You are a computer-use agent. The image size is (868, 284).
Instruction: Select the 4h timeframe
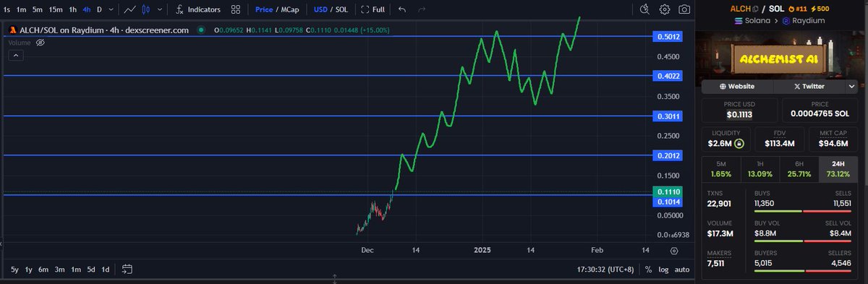coord(87,10)
